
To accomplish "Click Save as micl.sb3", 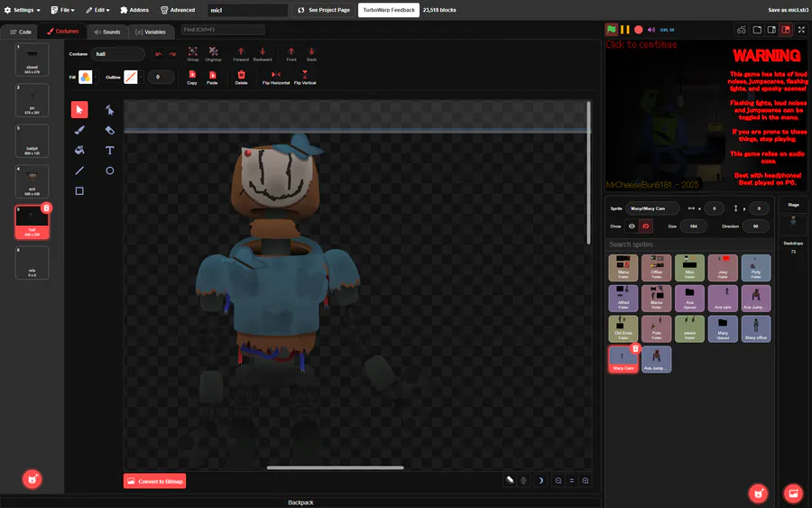I will (787, 10).
